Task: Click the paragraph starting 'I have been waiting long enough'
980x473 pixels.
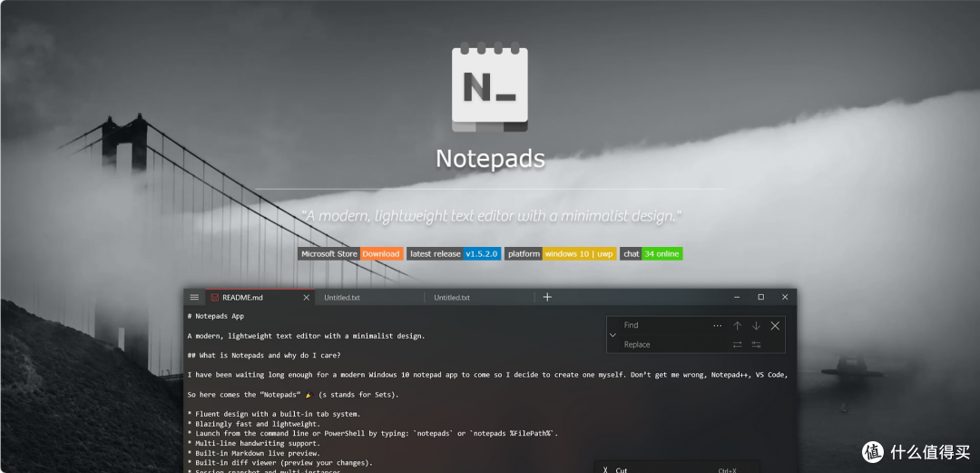Action: (x=487, y=375)
